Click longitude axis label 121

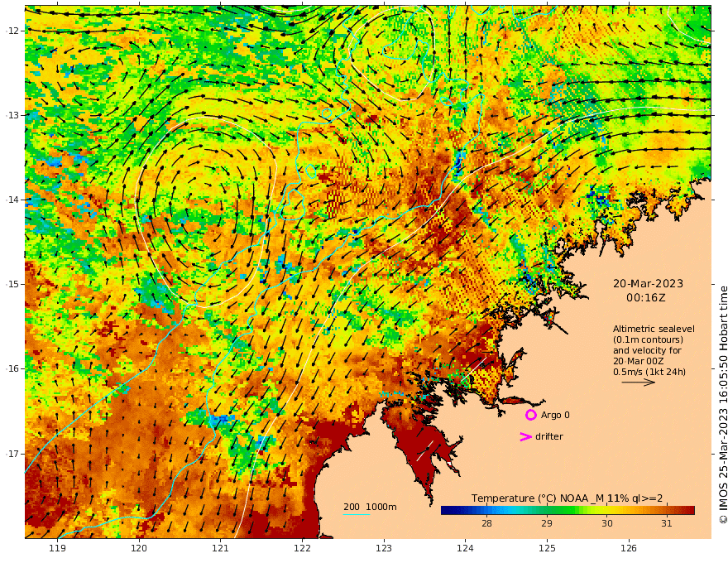[221, 548]
